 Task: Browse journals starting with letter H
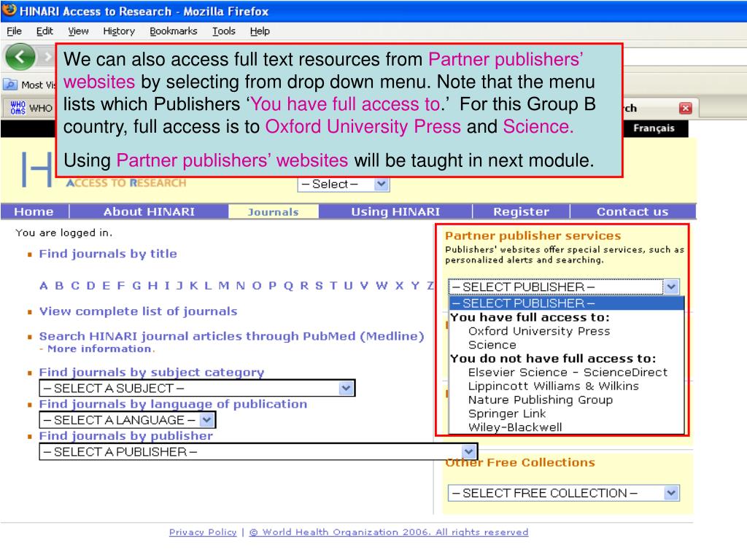click(152, 286)
